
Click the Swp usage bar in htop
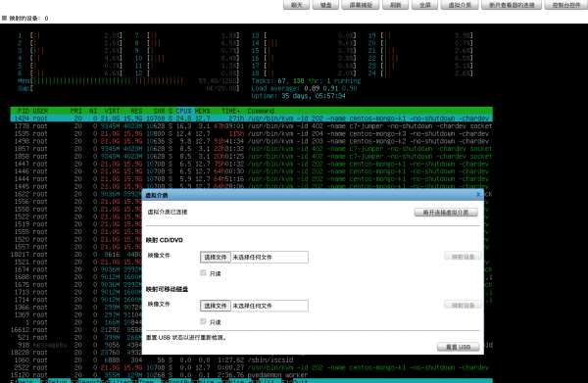click(128, 88)
